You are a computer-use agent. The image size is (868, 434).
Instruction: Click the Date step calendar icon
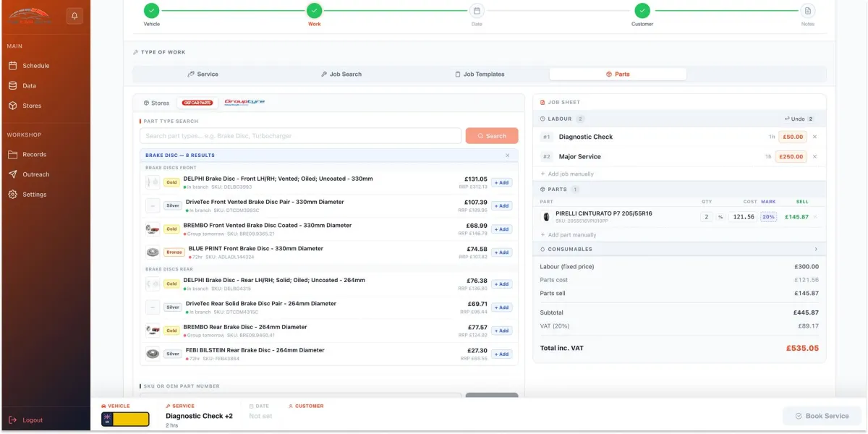pyautogui.click(x=477, y=10)
